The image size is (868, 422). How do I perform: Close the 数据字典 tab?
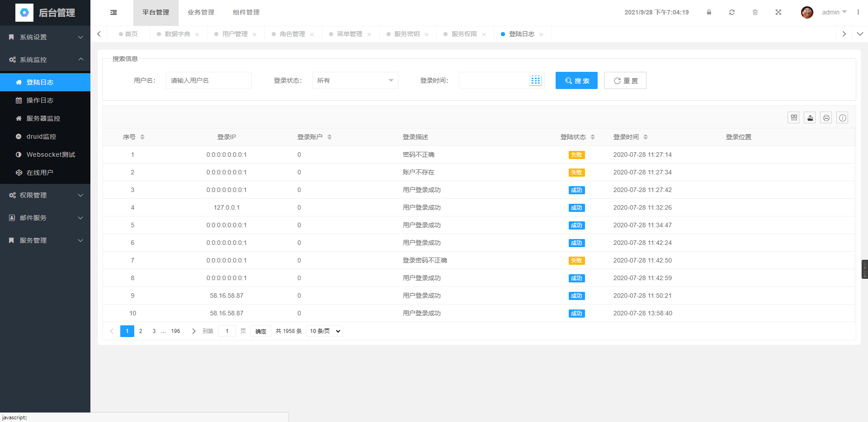click(x=197, y=34)
